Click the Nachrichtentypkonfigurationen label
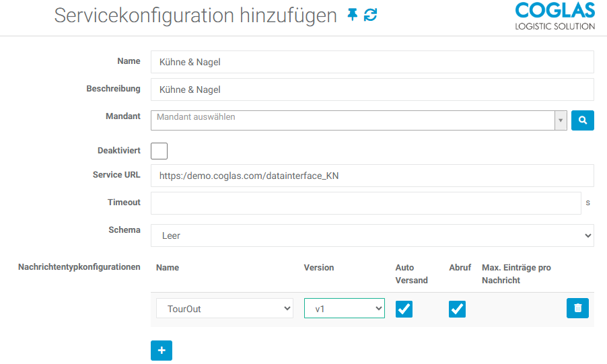 pos(79,267)
